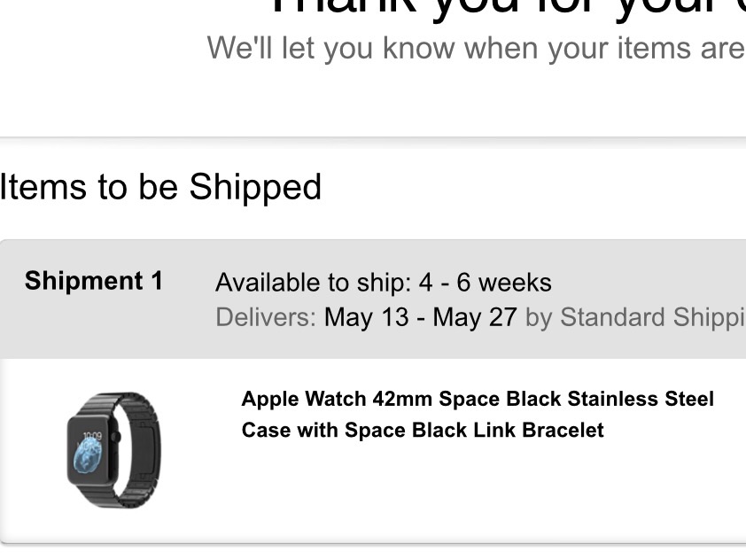
Task: Select the "We'll let you know" notification message
Action: (x=477, y=49)
